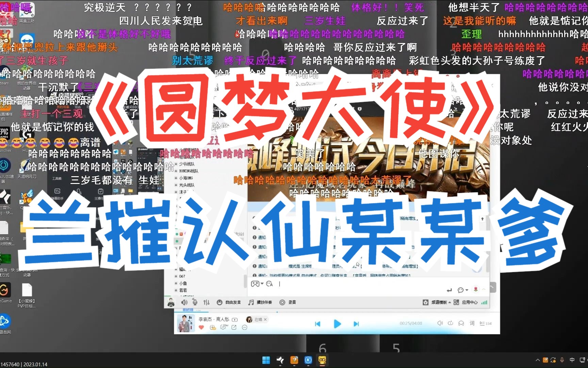The width and height of the screenshot is (588, 368).
Task: Play the song in the music player
Action: coord(337,324)
